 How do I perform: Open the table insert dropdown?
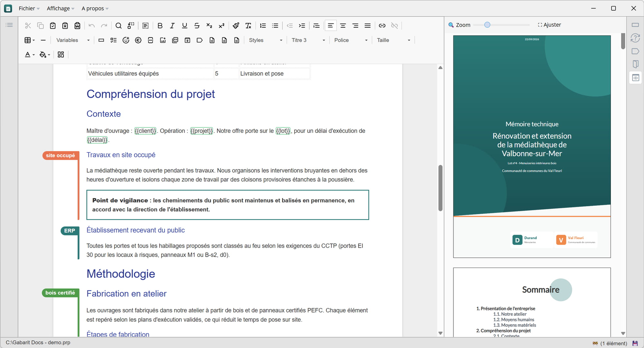30,40
